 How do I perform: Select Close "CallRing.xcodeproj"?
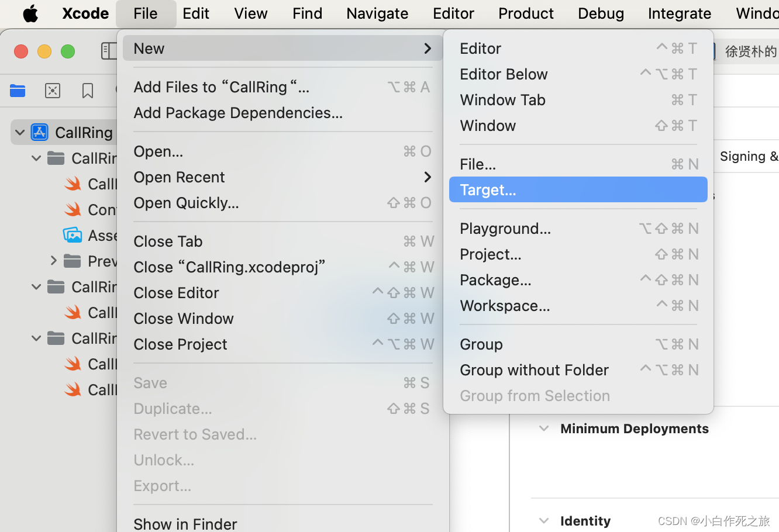tap(283, 267)
